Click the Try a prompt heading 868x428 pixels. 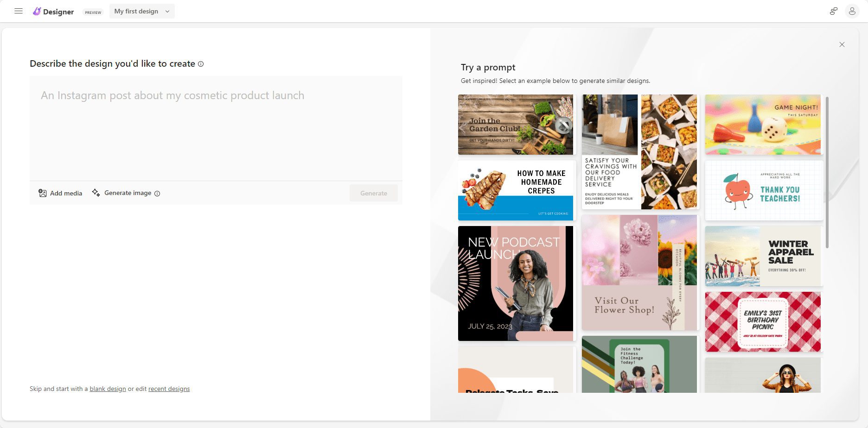[488, 67]
